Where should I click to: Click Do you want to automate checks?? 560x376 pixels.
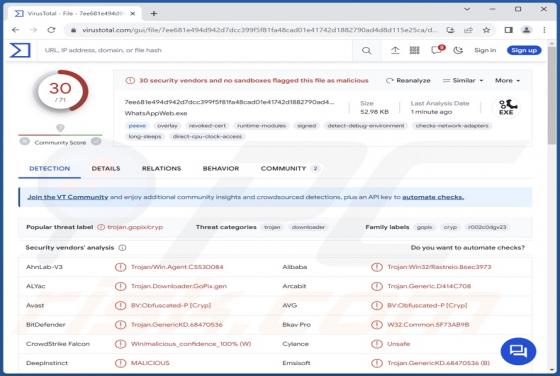[468, 247]
